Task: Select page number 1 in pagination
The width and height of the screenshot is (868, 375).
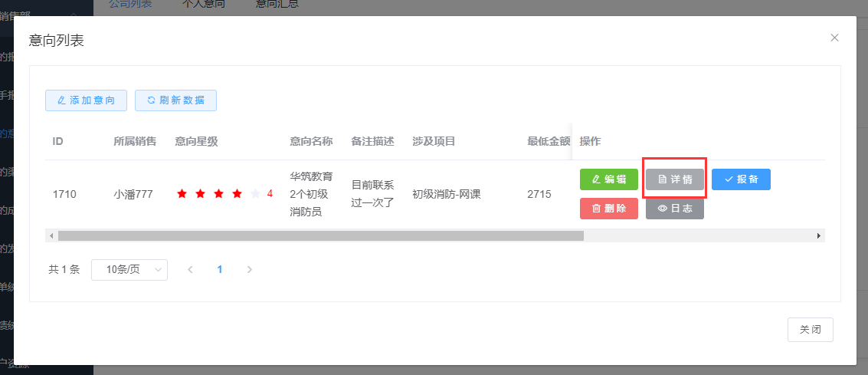Action: coord(220,269)
